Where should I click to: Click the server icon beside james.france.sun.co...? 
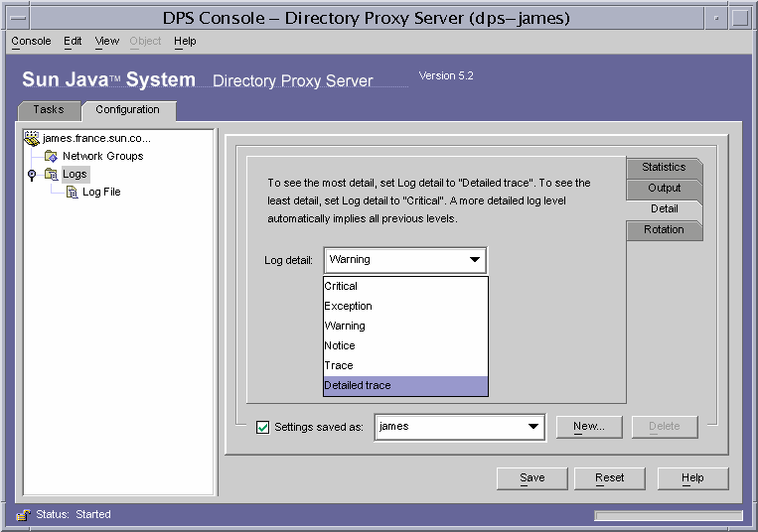32,138
